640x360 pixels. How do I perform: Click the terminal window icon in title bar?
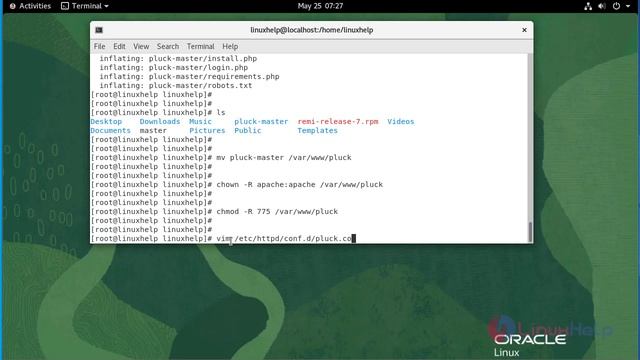(x=99, y=30)
